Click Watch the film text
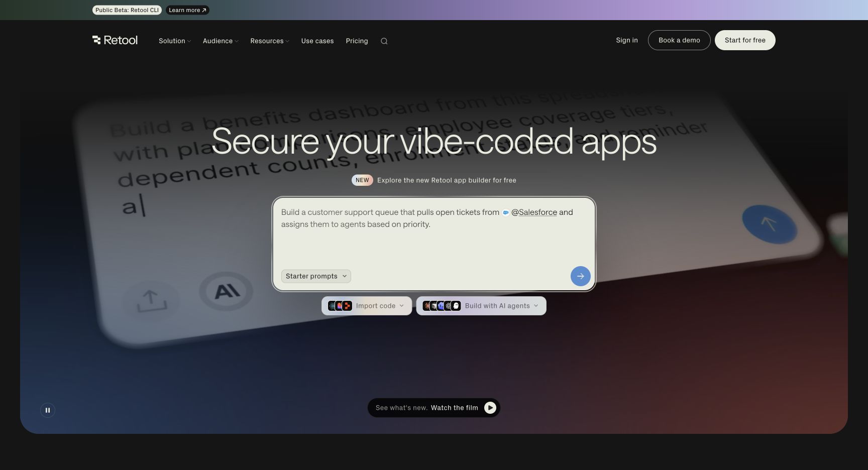 [455, 408]
